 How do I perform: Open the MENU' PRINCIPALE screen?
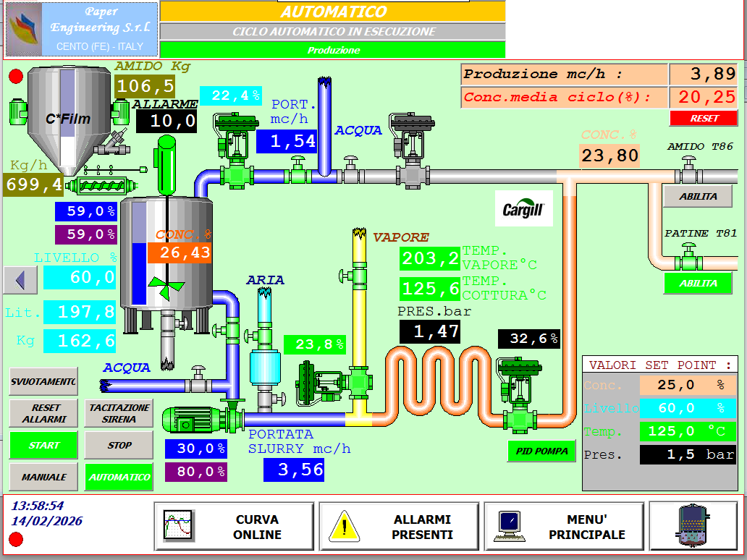coord(596,526)
